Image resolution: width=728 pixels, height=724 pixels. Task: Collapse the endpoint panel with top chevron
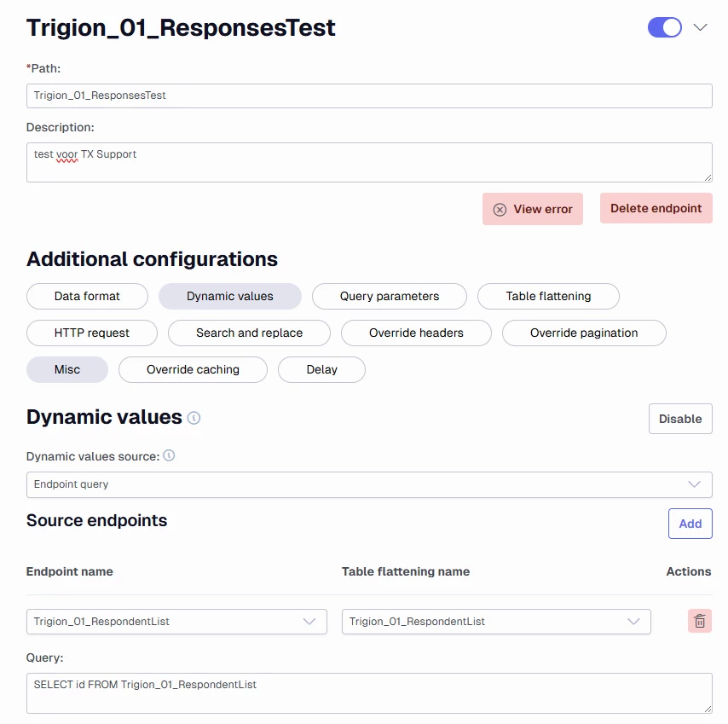click(x=700, y=27)
